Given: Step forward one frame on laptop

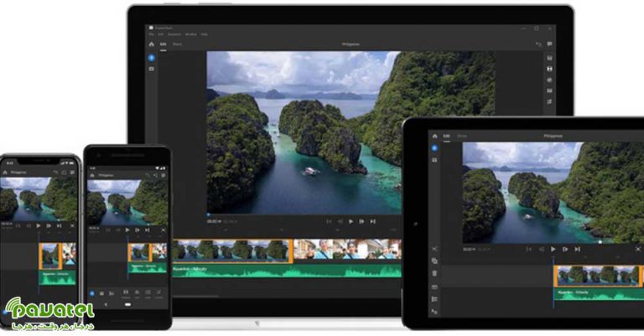Looking at the screenshot, I should [x=361, y=221].
